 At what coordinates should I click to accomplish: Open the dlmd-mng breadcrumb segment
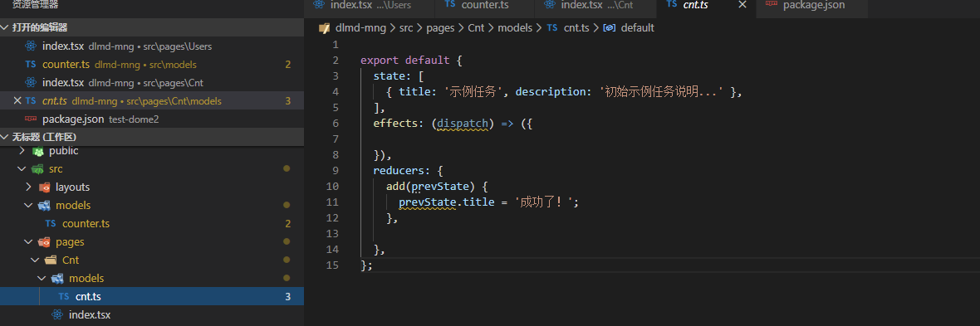[360, 27]
